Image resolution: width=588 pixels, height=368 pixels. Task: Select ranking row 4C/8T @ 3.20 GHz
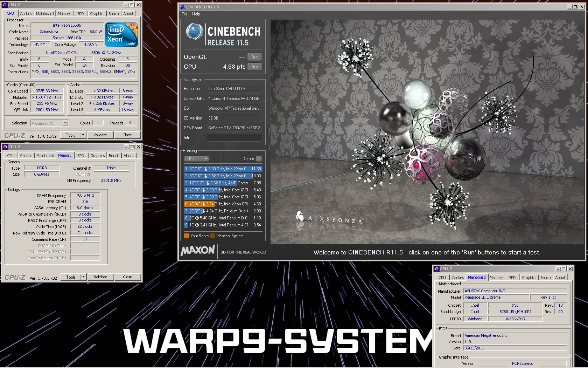(x=223, y=190)
